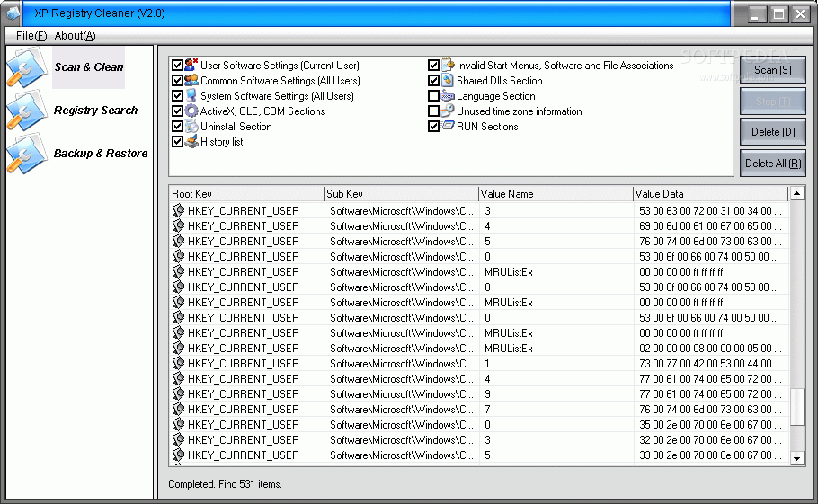Select value data cell '02 00 00 00 08 00 00 00 05 00 ...'
Viewport: 818px width, 504px height.
tap(710, 349)
